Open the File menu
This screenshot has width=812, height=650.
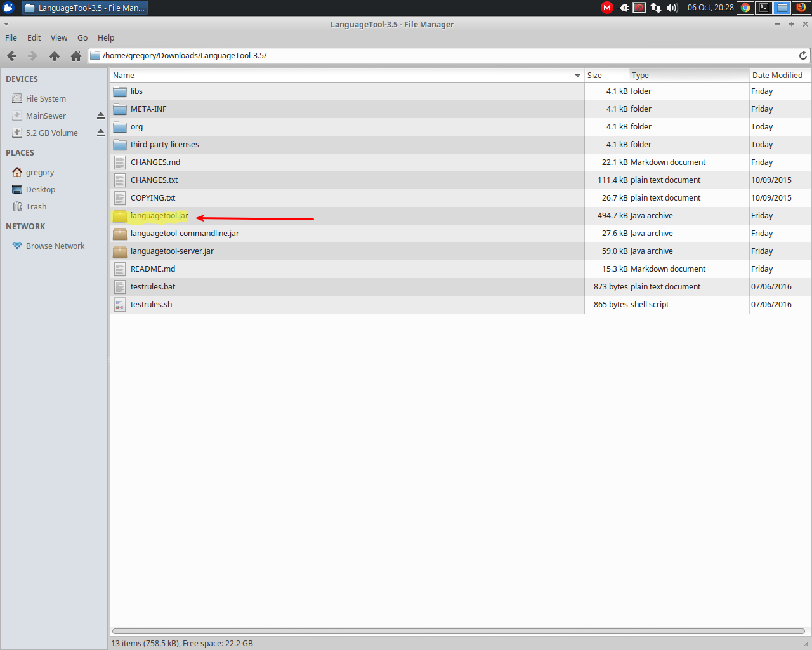[x=11, y=37]
